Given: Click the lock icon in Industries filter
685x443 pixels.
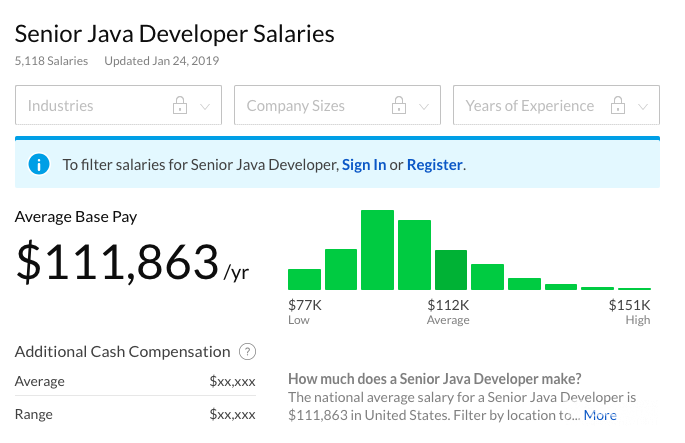Looking at the screenshot, I should (x=181, y=106).
